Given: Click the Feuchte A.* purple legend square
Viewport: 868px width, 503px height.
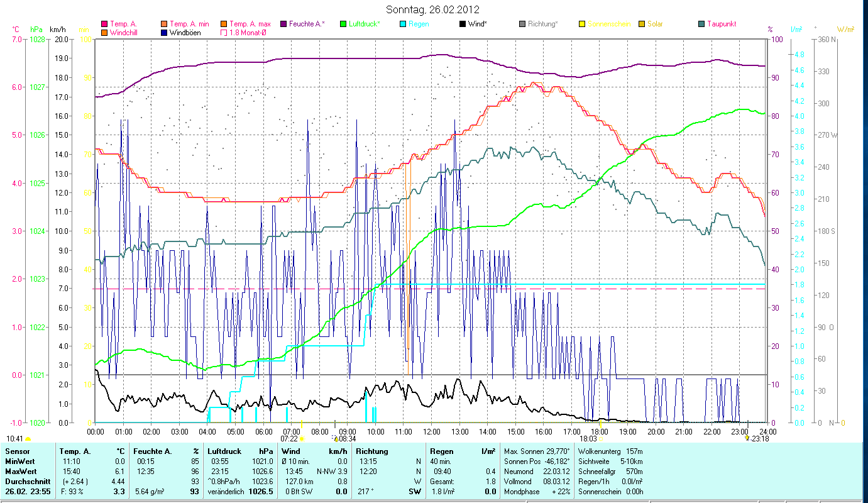Looking at the screenshot, I should [x=283, y=24].
